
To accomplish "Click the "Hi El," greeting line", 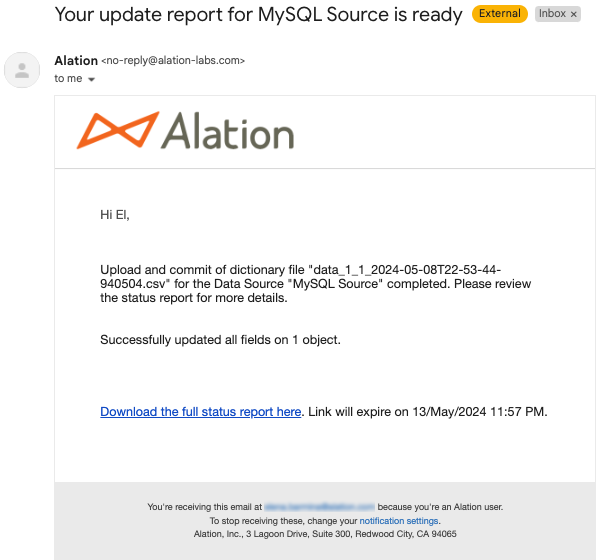I will [x=115, y=215].
